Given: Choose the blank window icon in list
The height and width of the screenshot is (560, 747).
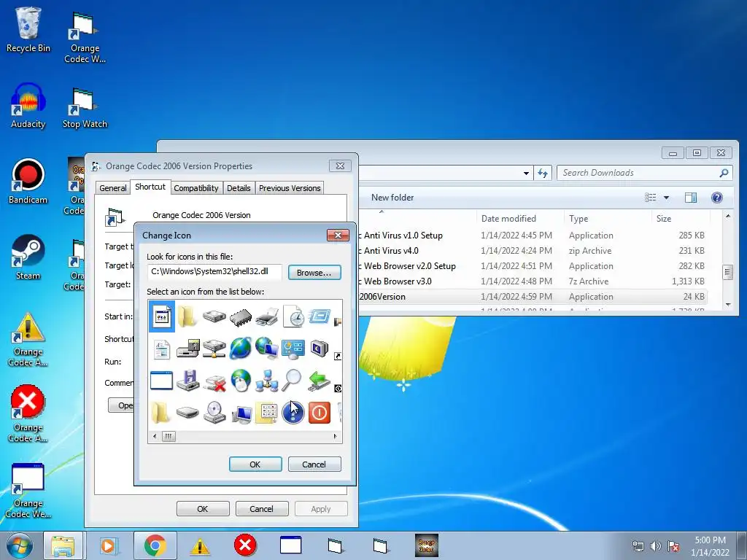Looking at the screenshot, I should point(161,381).
